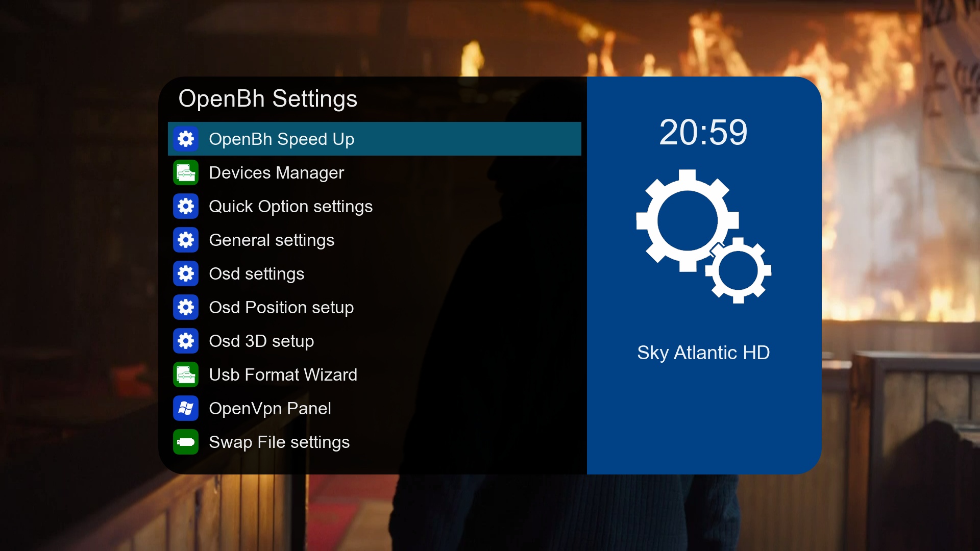Click the large gears graphic
The image size is (980, 551).
point(703,236)
